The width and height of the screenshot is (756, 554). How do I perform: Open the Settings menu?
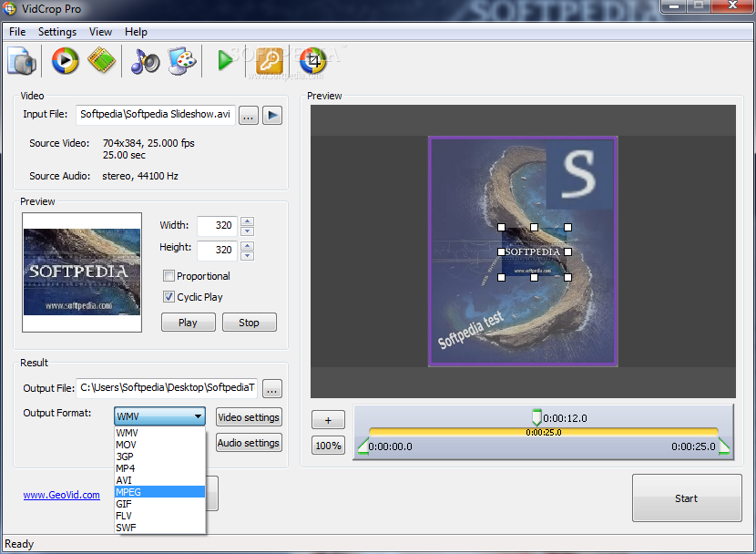coord(57,32)
